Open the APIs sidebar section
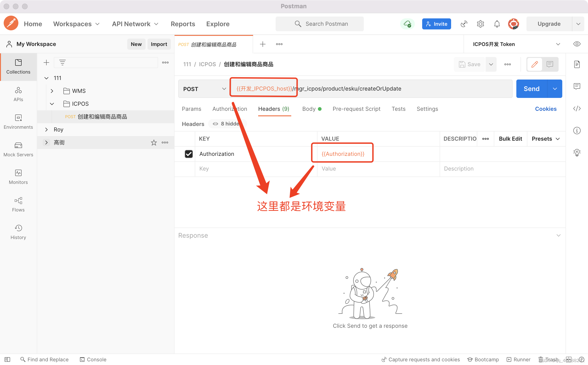Image resolution: width=588 pixels, height=365 pixels. 18,94
